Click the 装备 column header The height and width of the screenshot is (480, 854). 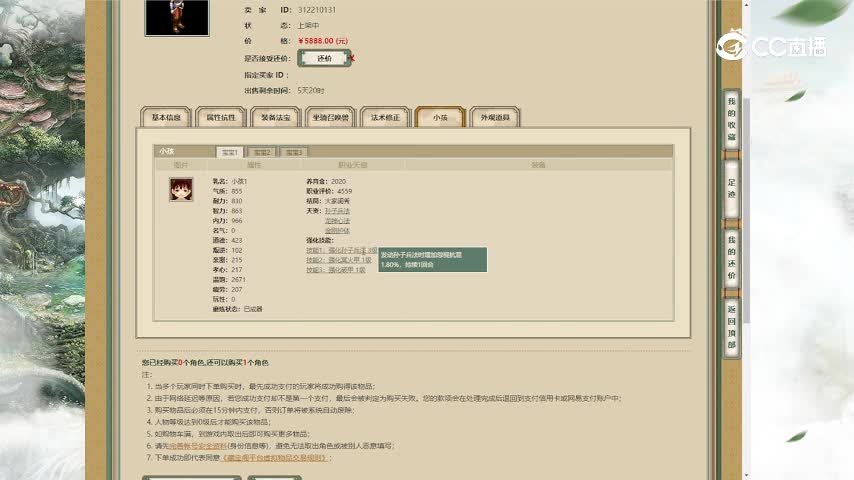point(538,165)
